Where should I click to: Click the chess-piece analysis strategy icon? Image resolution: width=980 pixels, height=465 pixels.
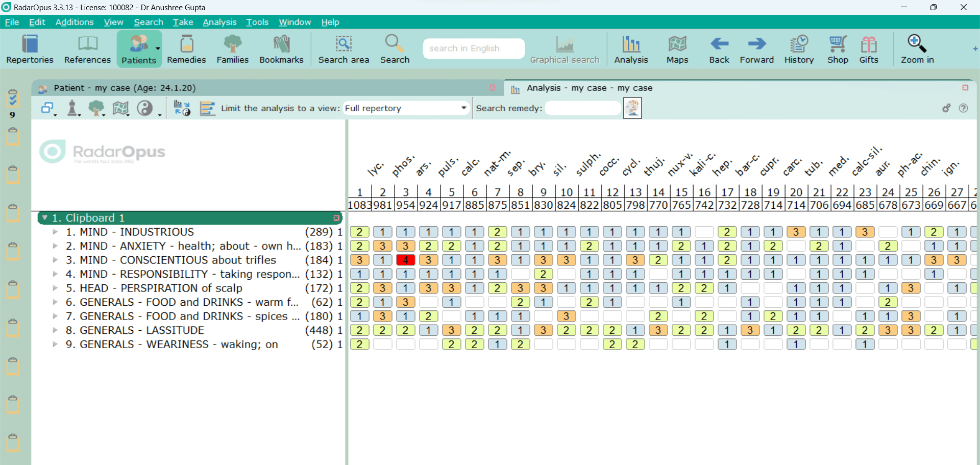pos(72,108)
